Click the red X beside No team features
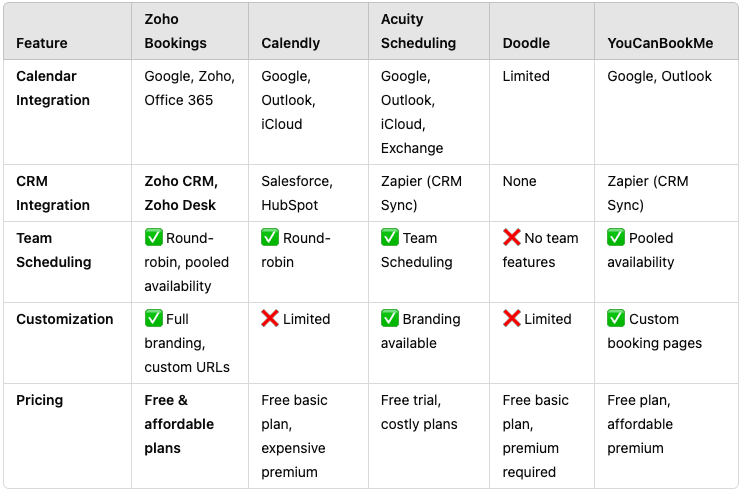The width and height of the screenshot is (741, 491). point(512,237)
